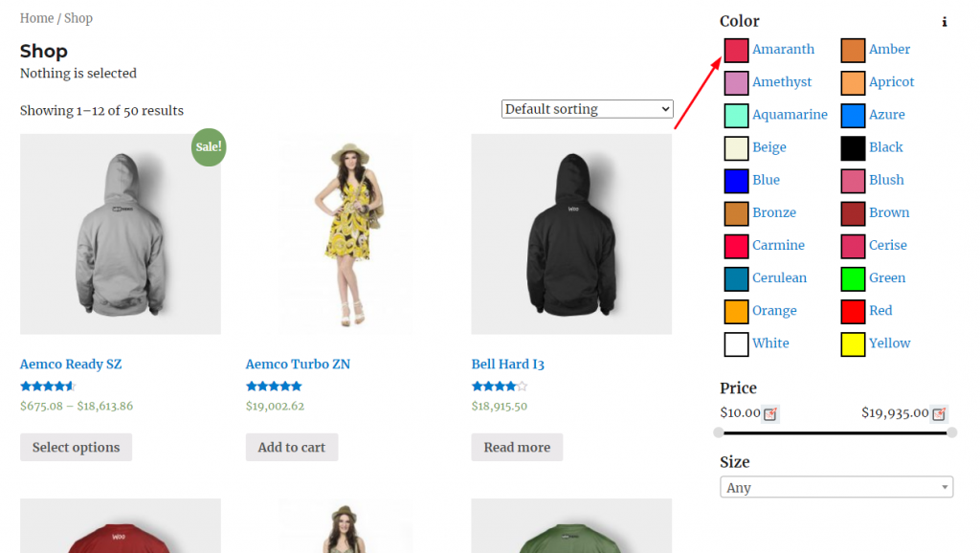The image size is (980, 553).
Task: Open the Default sorting dropdown
Action: click(x=587, y=109)
